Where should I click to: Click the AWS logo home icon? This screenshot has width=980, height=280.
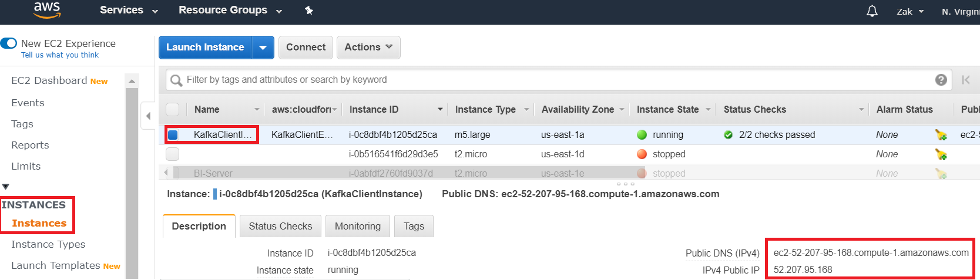47,9
